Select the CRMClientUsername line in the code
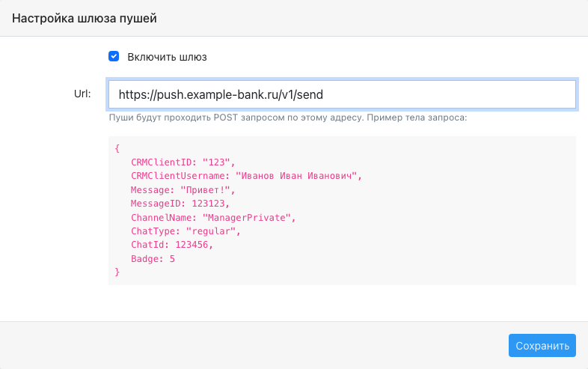The height and width of the screenshot is (369, 588). (x=246, y=176)
